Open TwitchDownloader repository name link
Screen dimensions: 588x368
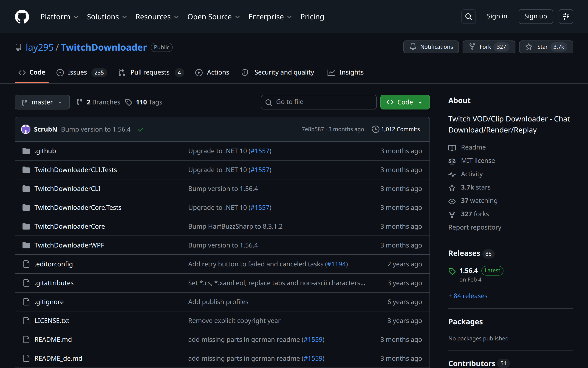click(x=104, y=47)
